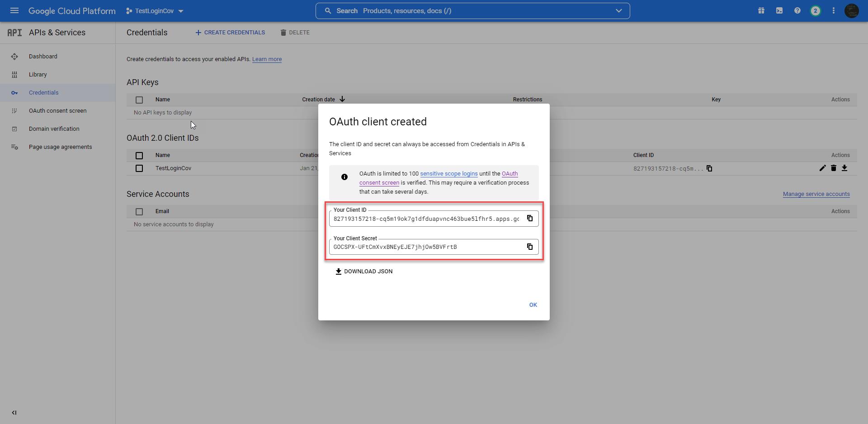Open the TestLoginCov client name

[x=173, y=168]
